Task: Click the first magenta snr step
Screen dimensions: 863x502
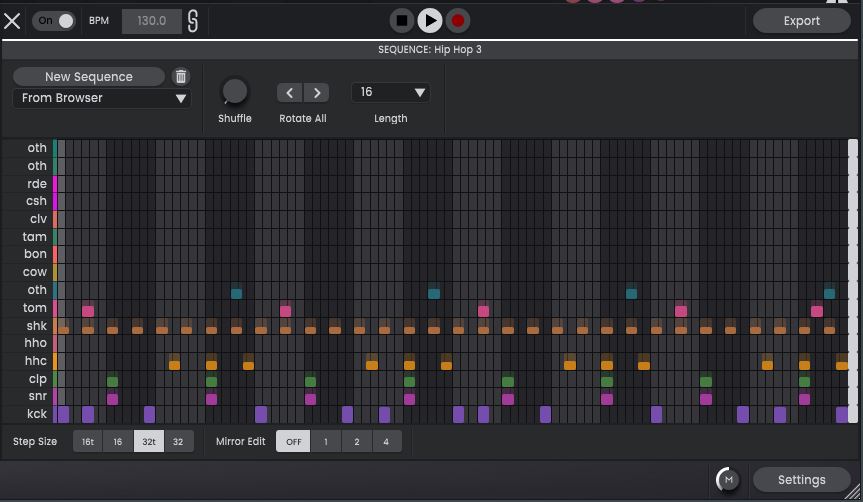Action: (112, 399)
